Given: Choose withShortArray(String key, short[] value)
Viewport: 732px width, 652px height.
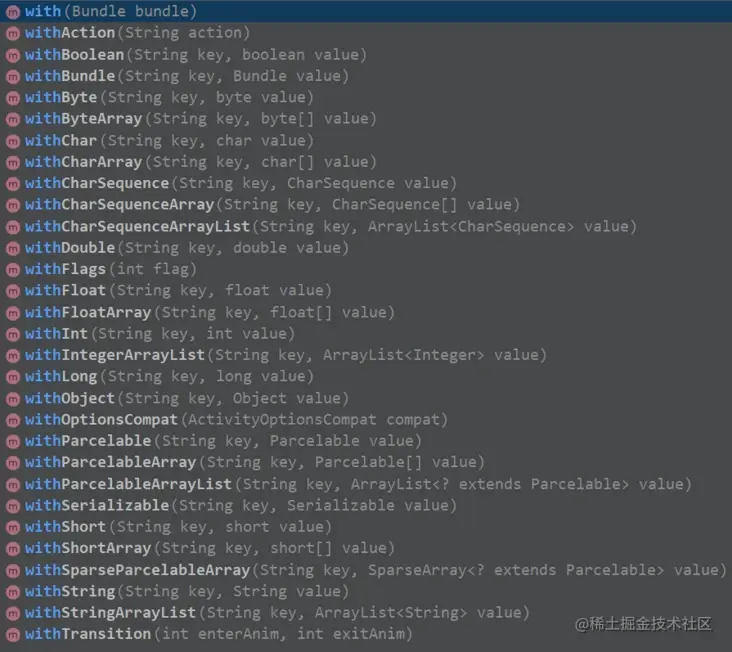Looking at the screenshot, I should [366, 548].
